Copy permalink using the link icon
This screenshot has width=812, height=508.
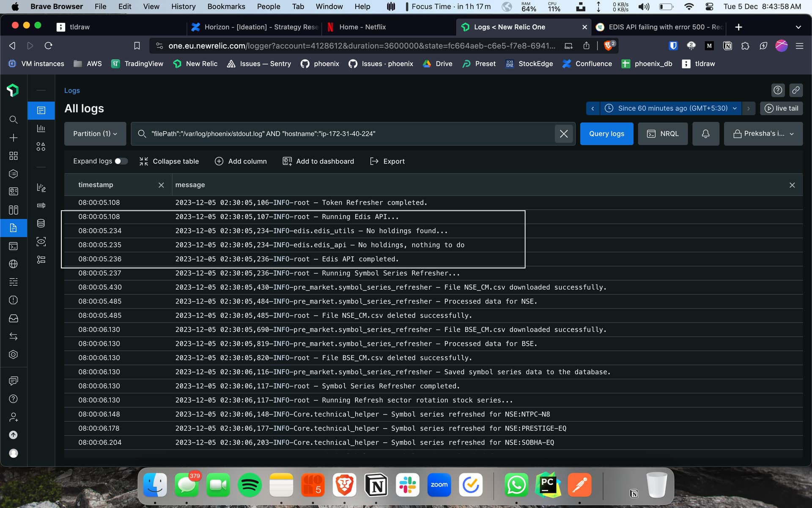(796, 90)
